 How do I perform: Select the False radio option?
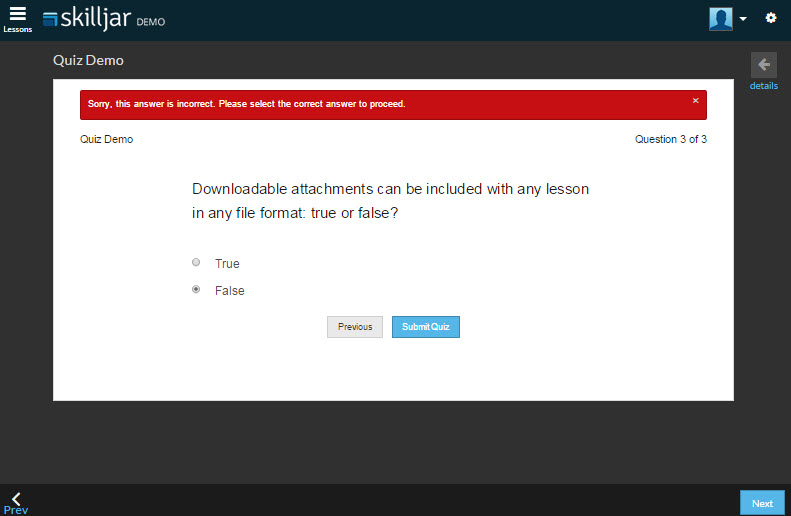196,289
